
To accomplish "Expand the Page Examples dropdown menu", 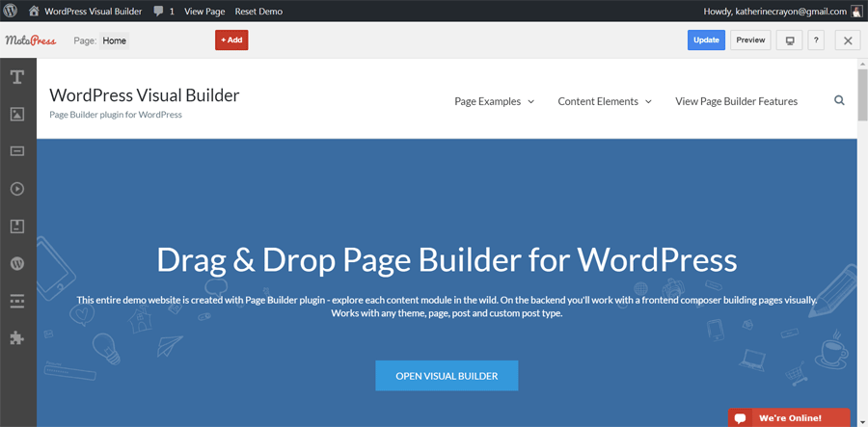I will pyautogui.click(x=494, y=101).
